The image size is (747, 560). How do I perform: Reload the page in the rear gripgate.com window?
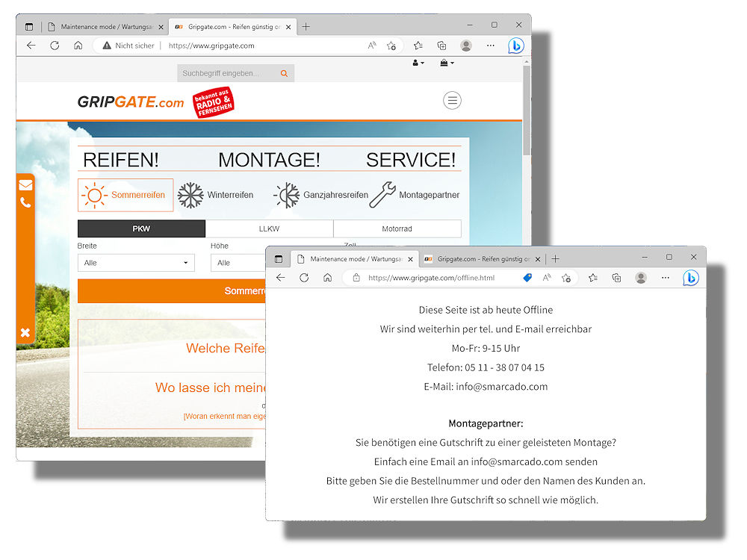pyautogui.click(x=55, y=46)
